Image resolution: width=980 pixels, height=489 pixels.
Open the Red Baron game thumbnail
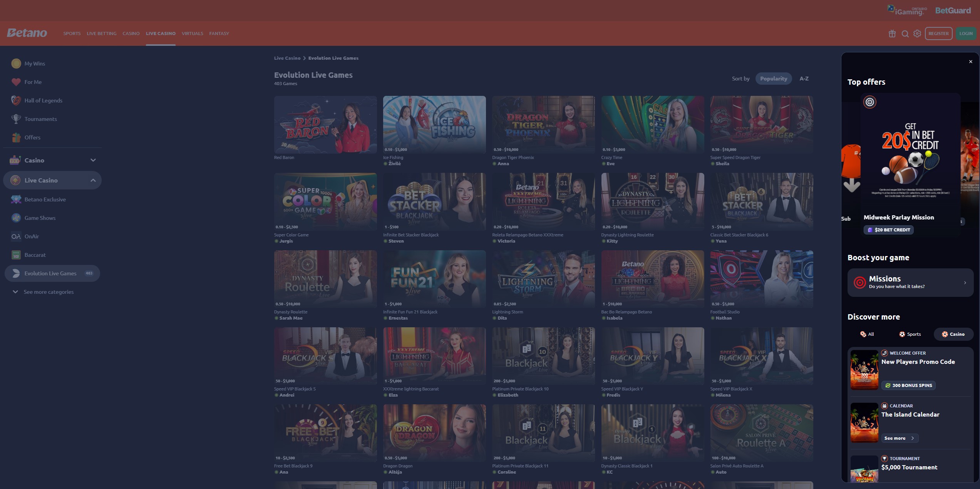pos(325,125)
